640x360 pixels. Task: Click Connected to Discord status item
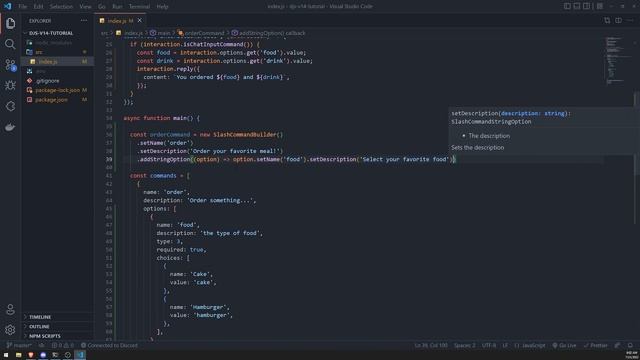[109, 345]
